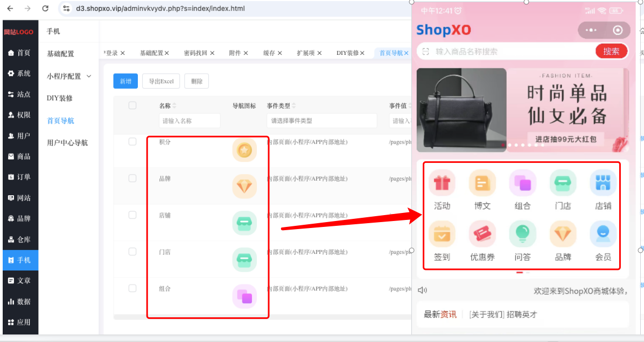The image size is (644, 342).
Task: Tick the checkbox for the 积分 row
Action: 132,141
